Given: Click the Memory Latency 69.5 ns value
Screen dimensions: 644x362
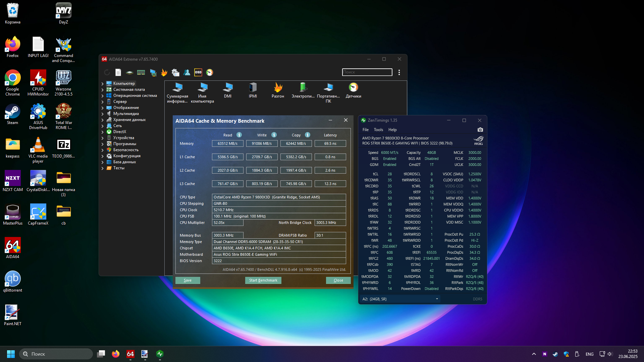Looking at the screenshot, I should pos(330,143).
